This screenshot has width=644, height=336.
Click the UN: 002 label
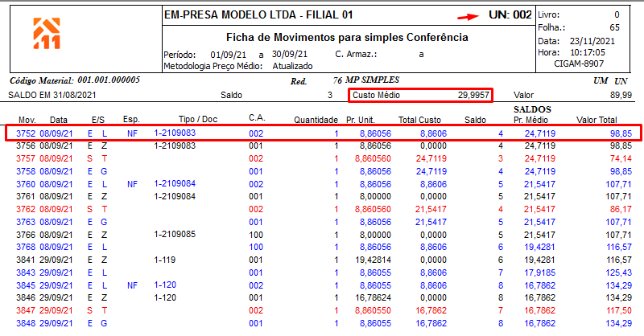[510, 14]
